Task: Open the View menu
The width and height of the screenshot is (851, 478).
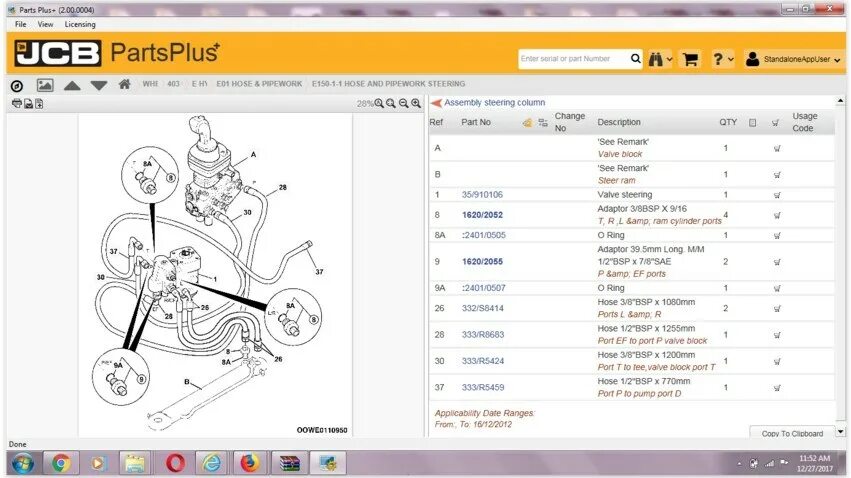Action: (x=46, y=24)
